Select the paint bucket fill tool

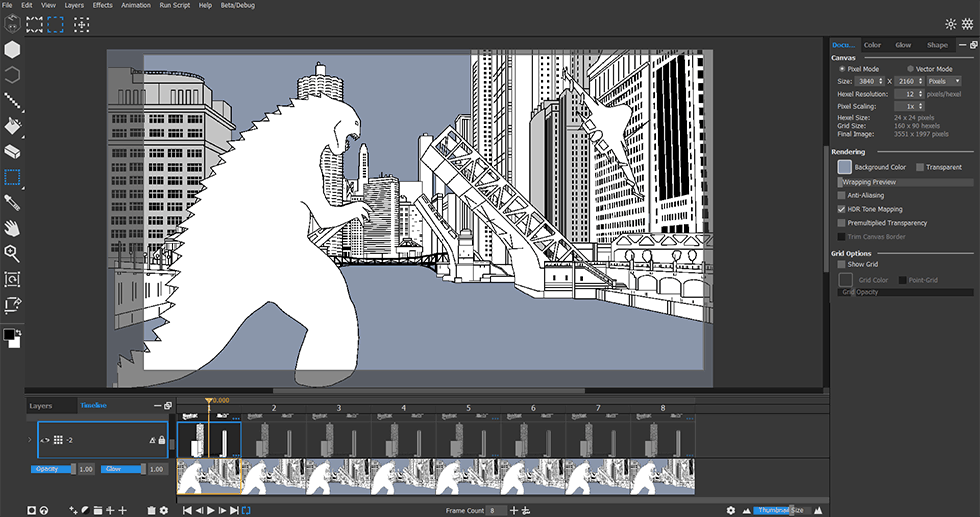(12, 126)
